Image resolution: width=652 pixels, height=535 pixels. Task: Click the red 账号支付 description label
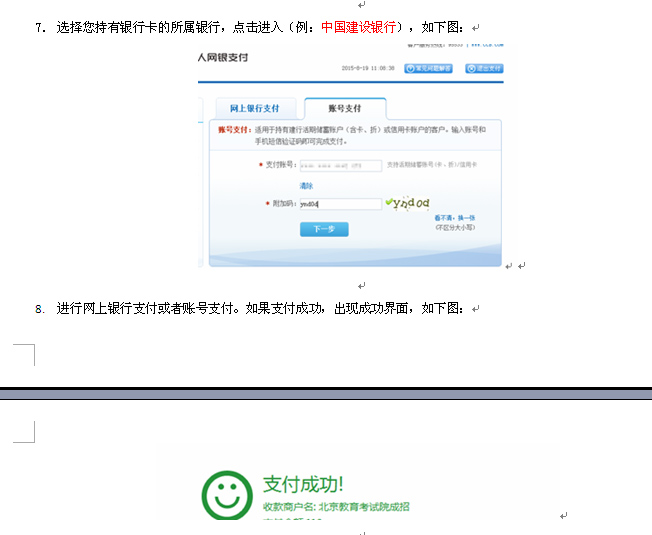233,130
